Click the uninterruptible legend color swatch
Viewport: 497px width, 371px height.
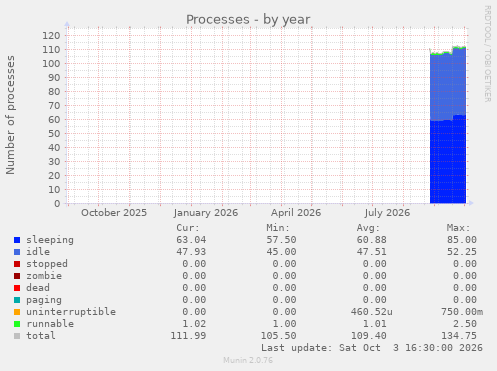click(17, 312)
